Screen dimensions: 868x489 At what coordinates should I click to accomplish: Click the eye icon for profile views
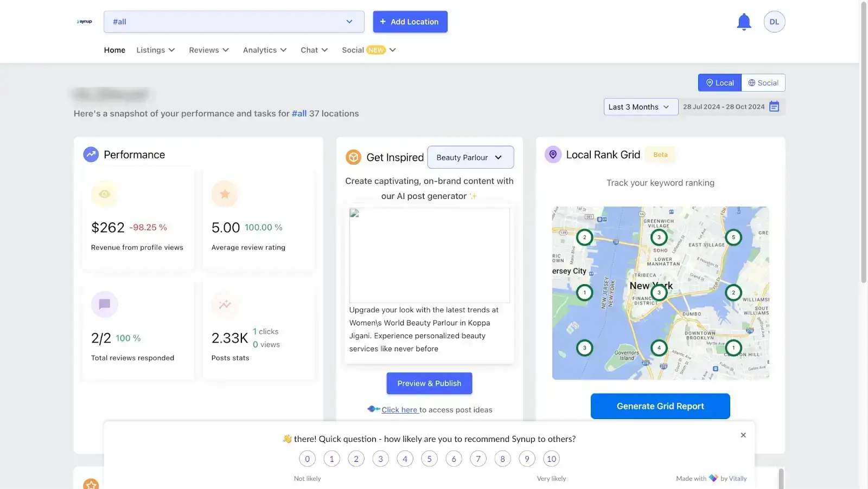coord(105,194)
